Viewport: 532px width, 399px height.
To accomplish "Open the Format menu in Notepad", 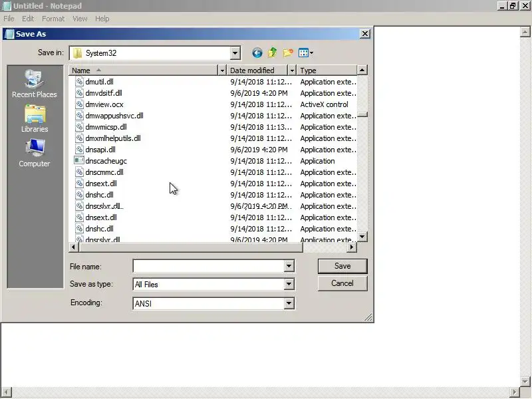I will click(x=53, y=19).
